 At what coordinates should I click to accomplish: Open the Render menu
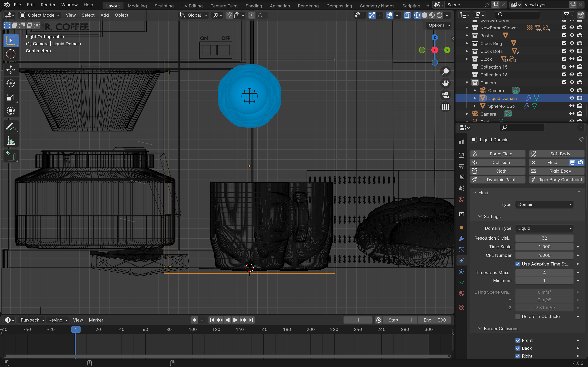pos(48,5)
